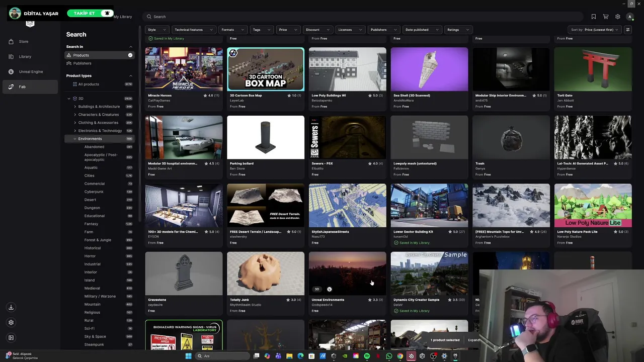Viewport: 644px width, 362px height.
Task: Open the Style filter dropdown
Action: click(157, 30)
